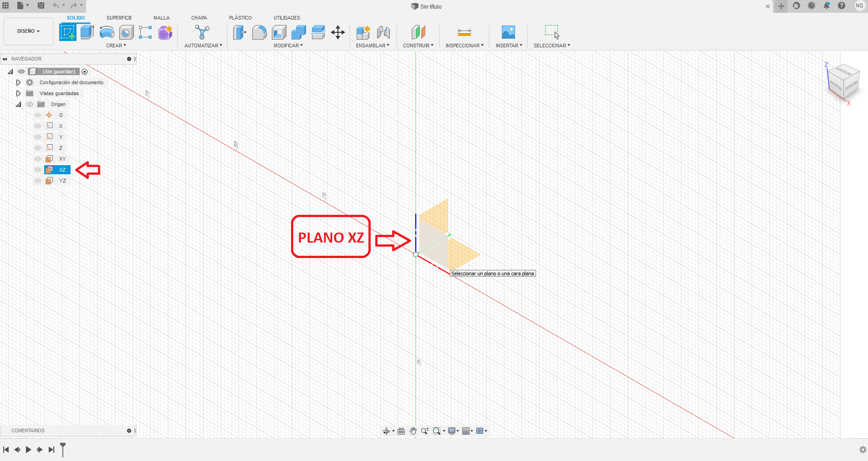Open the MODIFICAR dropdown menu

[288, 46]
